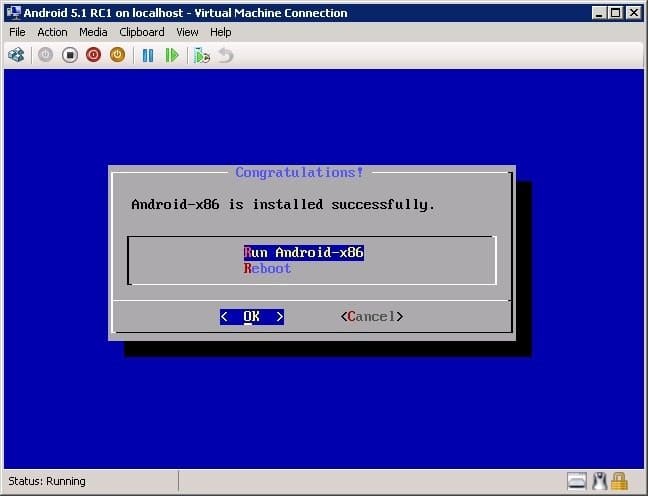Open the Help menu

click(x=221, y=32)
